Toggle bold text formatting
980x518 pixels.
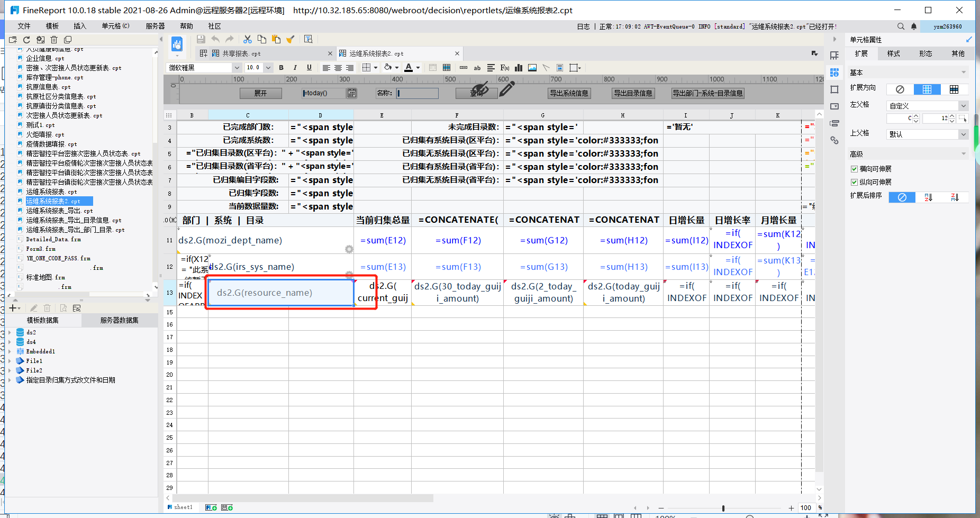281,68
